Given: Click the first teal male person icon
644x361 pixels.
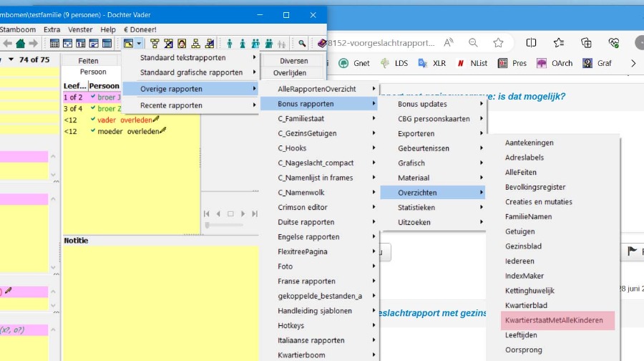Looking at the screenshot, I should point(230,44).
